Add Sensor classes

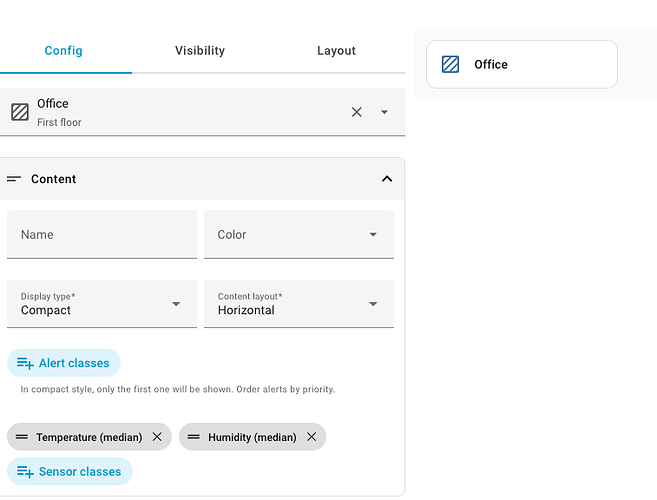pyautogui.click(x=69, y=471)
